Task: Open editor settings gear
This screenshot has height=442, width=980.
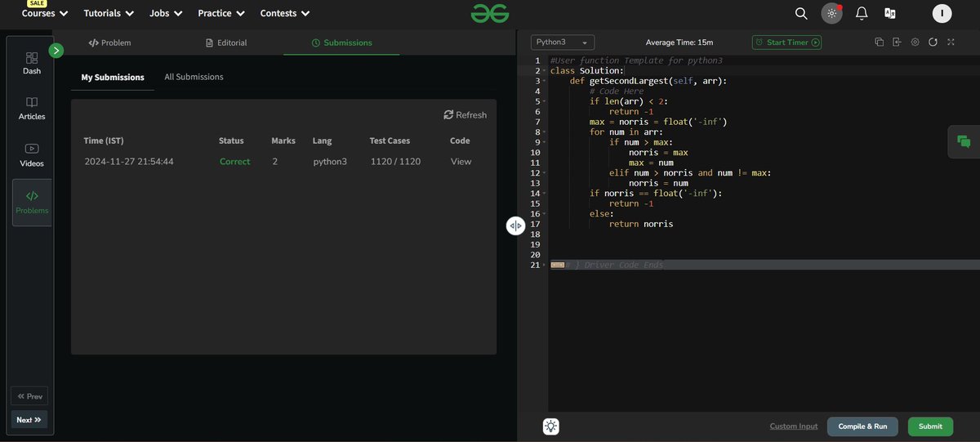Action: pyautogui.click(x=915, y=42)
